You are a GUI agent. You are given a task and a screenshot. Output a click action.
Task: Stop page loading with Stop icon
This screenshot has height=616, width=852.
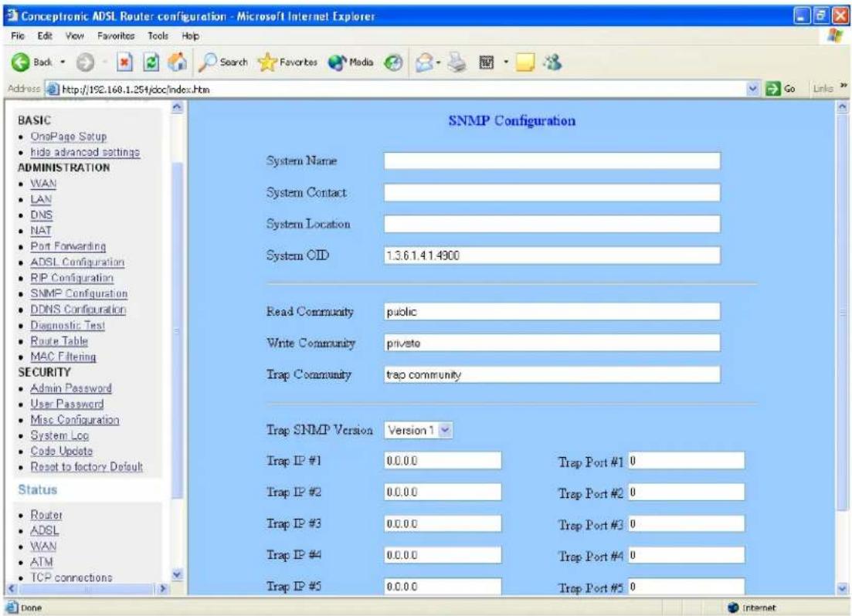(x=124, y=63)
